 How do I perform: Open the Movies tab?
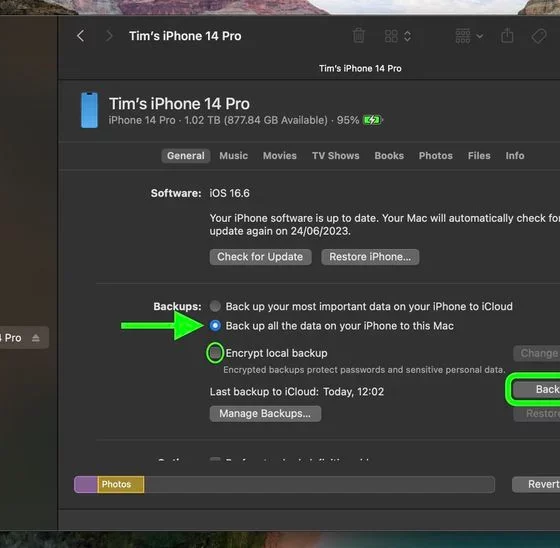pos(280,156)
